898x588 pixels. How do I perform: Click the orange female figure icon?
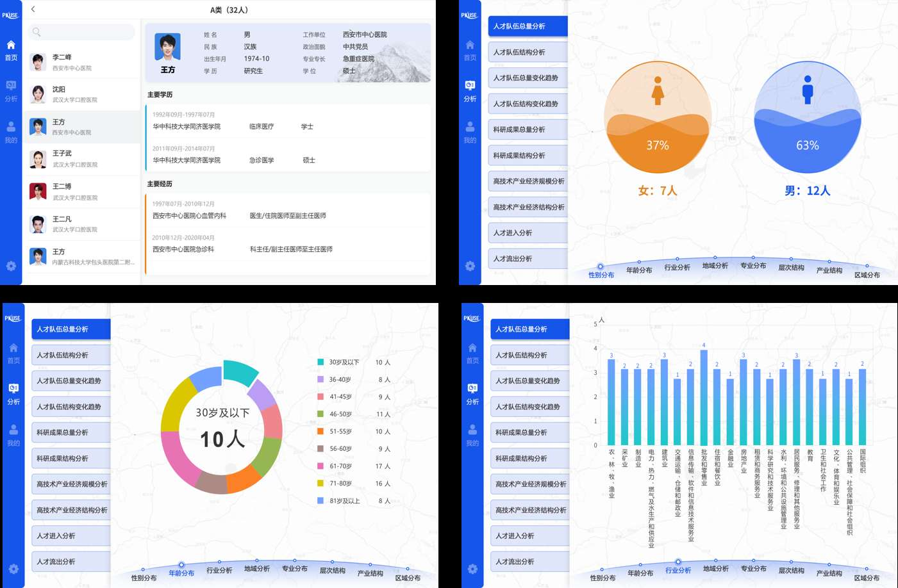(x=658, y=91)
